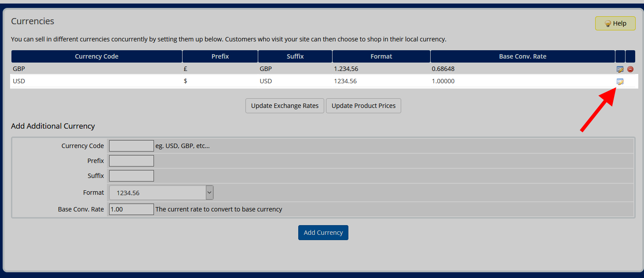Click the Add Currency button
Viewport: 644px width, 278px height.
click(x=323, y=233)
